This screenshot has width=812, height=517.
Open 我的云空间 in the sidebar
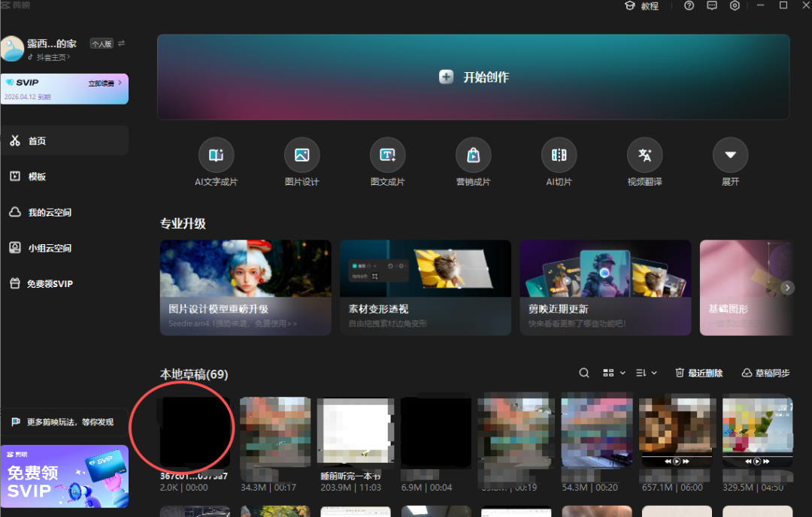pyautogui.click(x=50, y=213)
